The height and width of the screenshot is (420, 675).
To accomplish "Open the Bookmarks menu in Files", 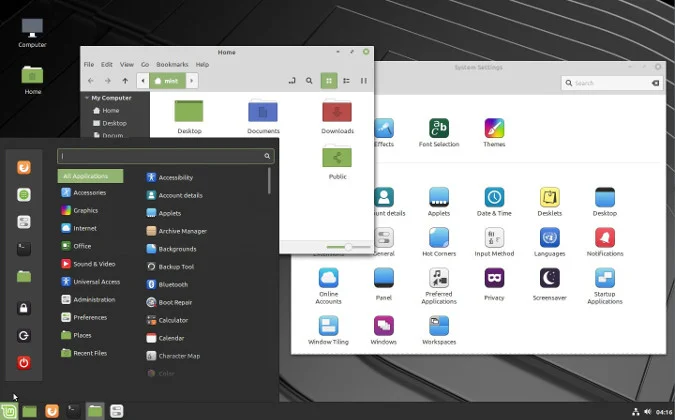I will [172, 64].
